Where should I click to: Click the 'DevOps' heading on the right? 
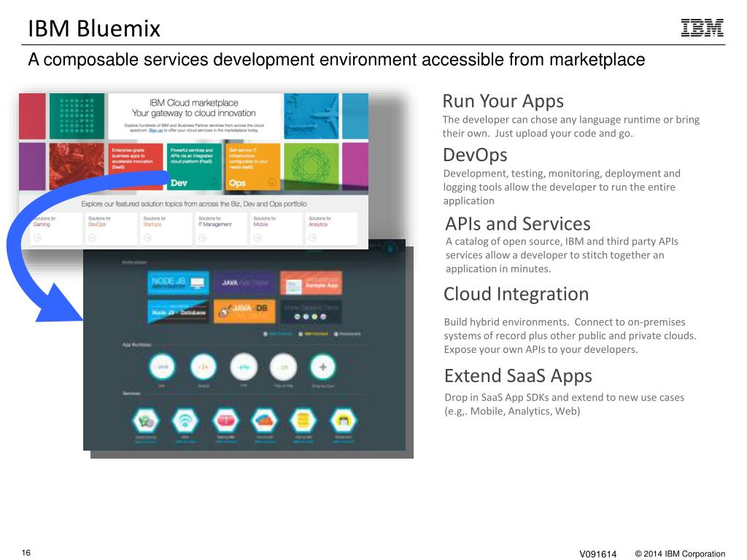click(x=475, y=155)
